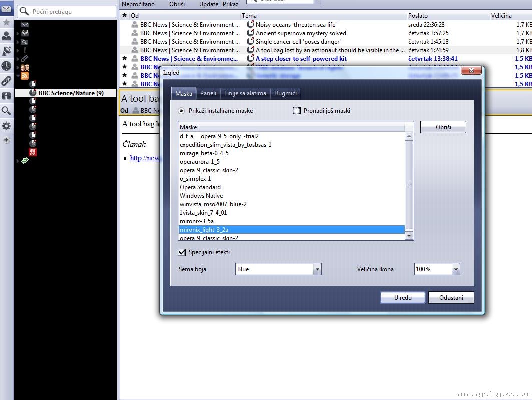Select the attachments paperclip icon
Screen dimensions: 532x400
[25, 58]
